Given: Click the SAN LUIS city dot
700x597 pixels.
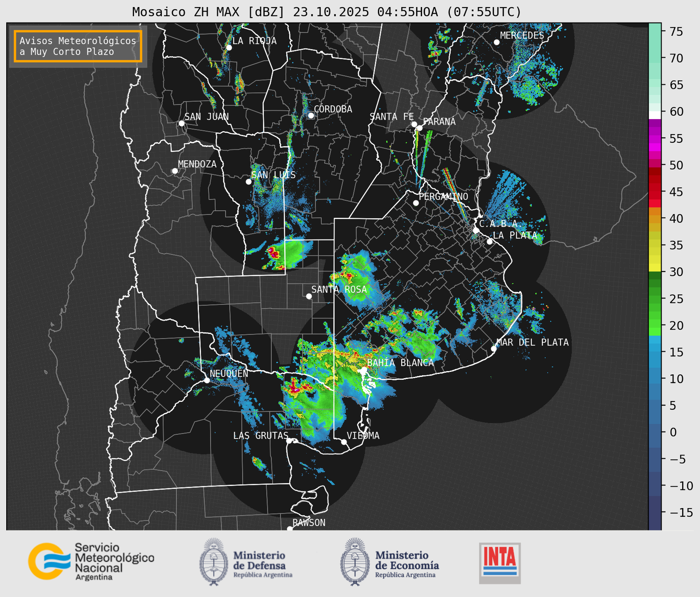Looking at the screenshot, I should (x=249, y=182).
